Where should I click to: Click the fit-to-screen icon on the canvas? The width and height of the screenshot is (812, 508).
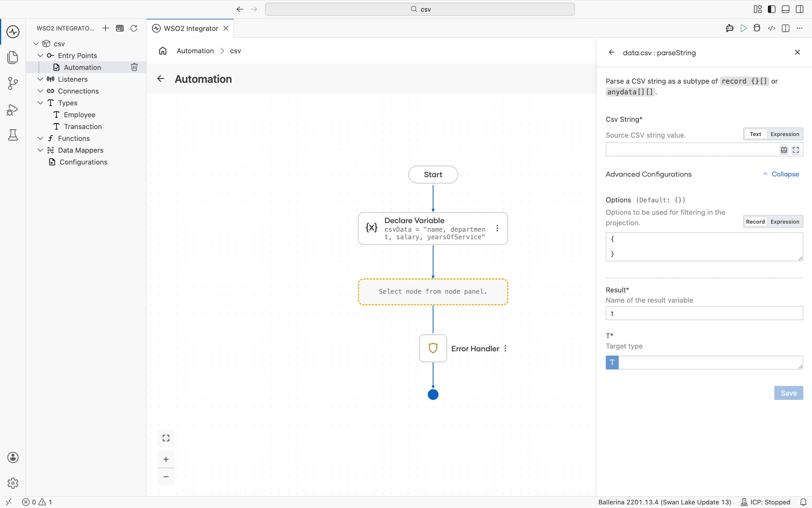point(166,438)
